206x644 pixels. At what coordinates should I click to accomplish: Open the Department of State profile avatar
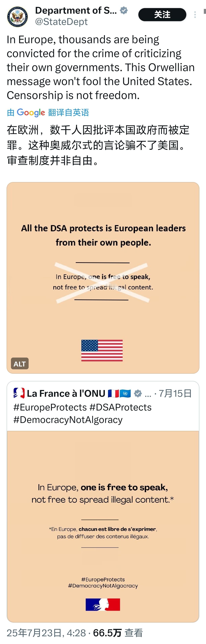tap(17, 17)
